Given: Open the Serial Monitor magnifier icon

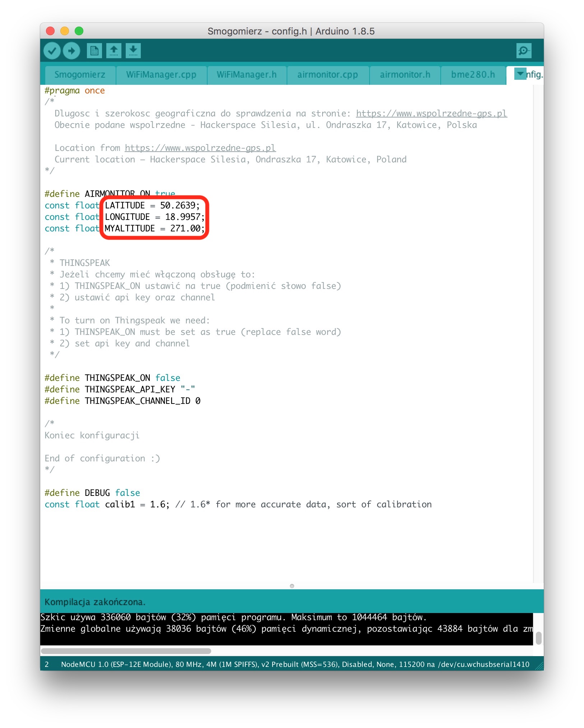Looking at the screenshot, I should click(x=524, y=51).
